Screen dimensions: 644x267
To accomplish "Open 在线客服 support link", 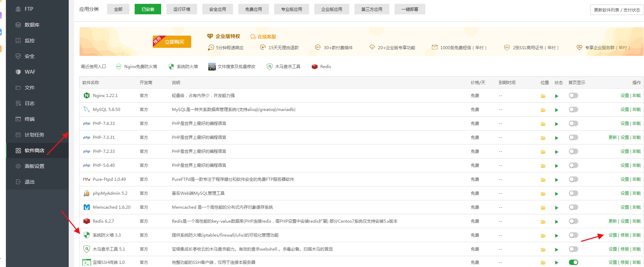I will (x=263, y=37).
